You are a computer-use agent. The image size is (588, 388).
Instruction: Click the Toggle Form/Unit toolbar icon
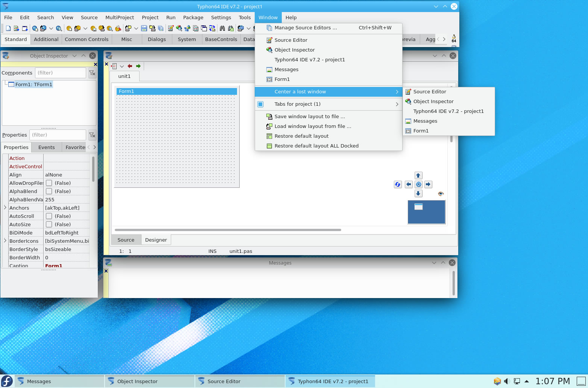212,28
